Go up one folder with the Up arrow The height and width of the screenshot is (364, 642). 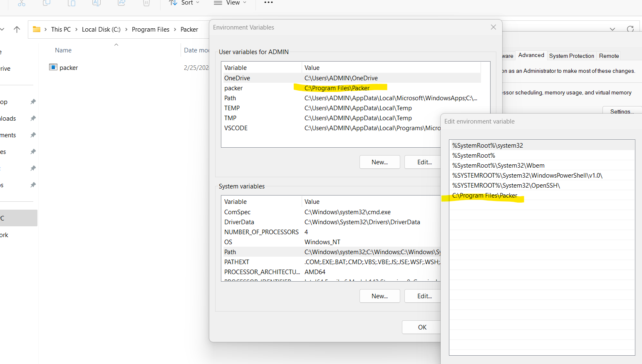pyautogui.click(x=17, y=29)
